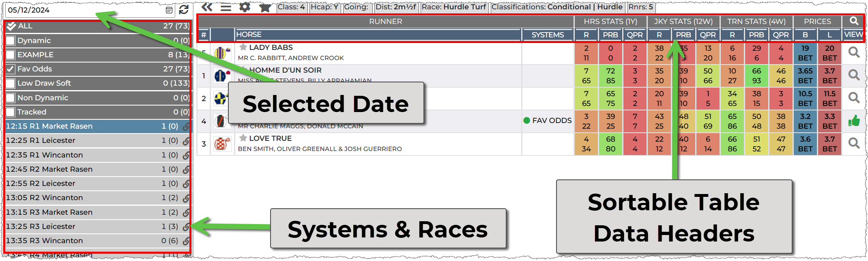This screenshot has height=261, width=868.
Task: Click B price 3.2 BET for runner 4
Action: [x=805, y=121]
